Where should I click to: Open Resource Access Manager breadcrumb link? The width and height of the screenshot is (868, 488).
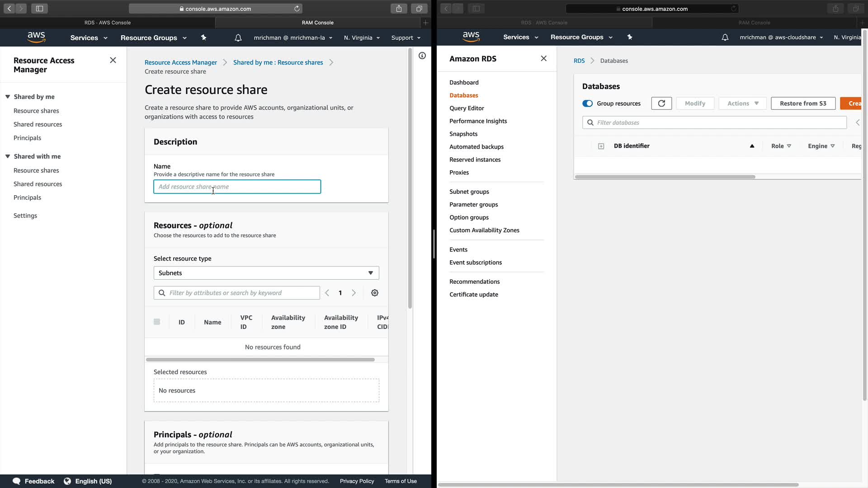[180, 62]
